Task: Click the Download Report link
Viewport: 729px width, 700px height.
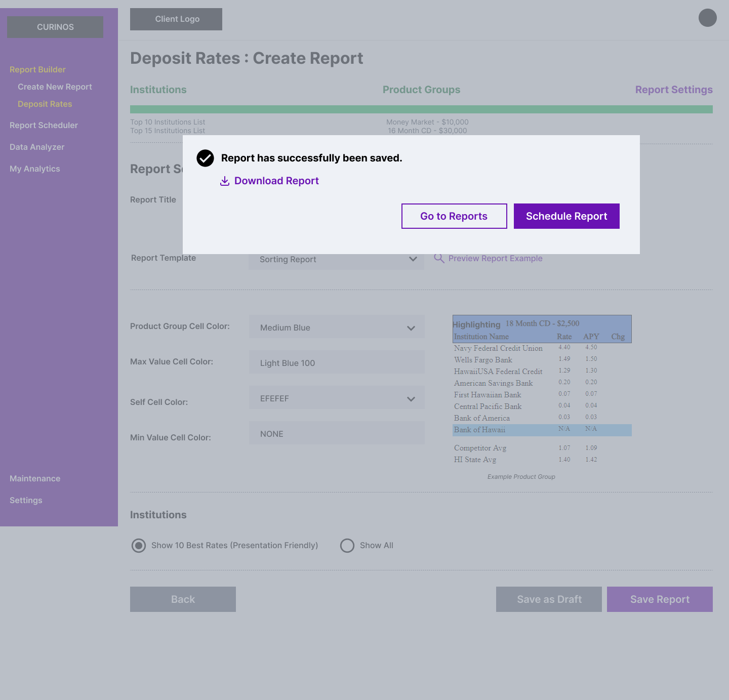Action: point(276,181)
